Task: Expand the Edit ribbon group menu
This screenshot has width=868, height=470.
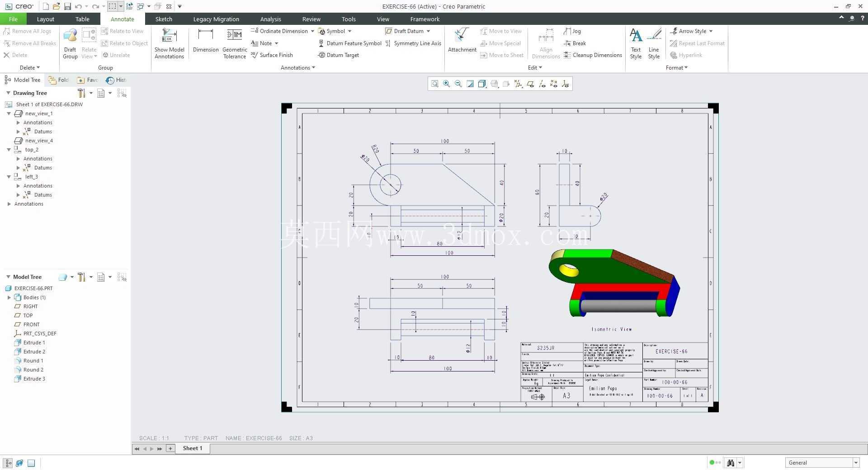Action: [535, 68]
